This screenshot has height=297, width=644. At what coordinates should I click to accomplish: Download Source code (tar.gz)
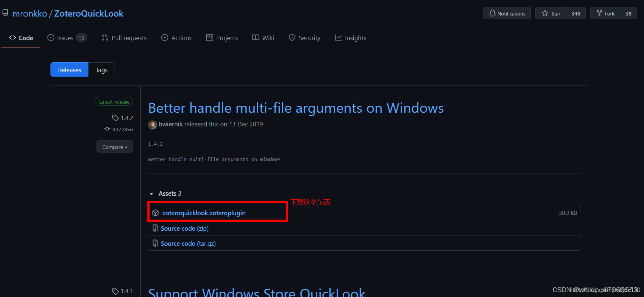point(188,244)
